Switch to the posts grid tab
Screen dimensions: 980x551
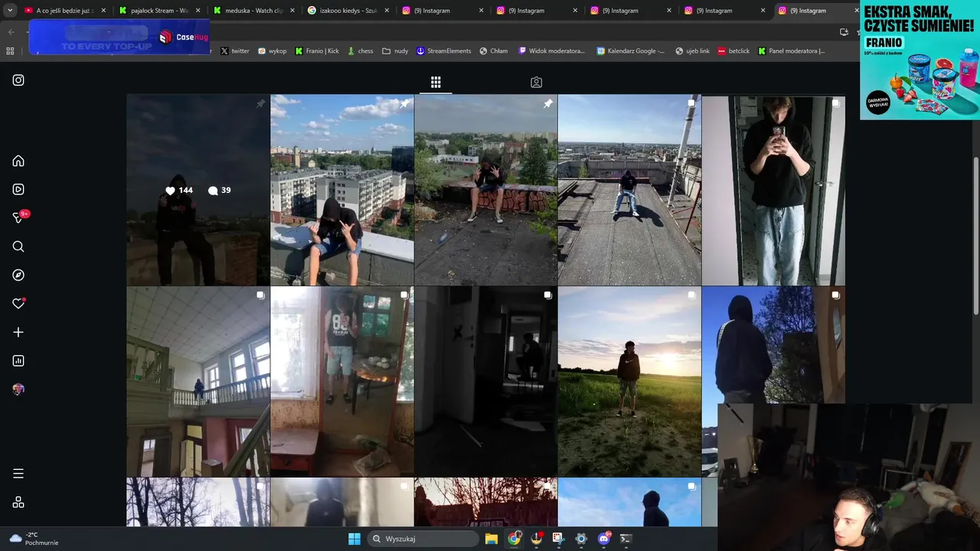[x=436, y=82]
